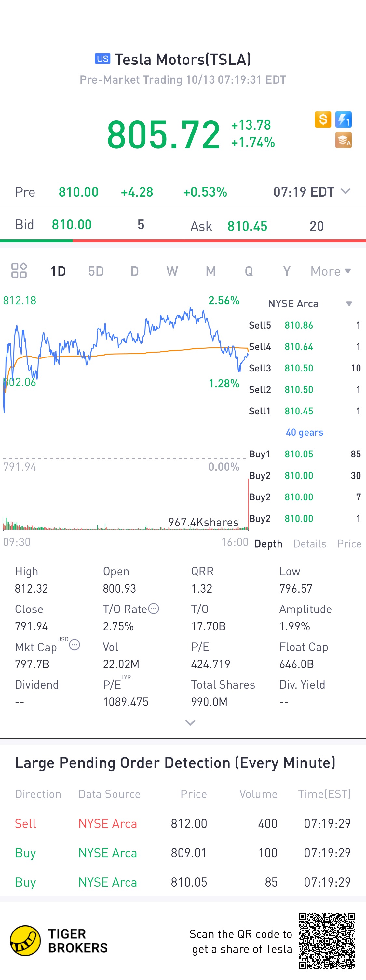Select the Buy2 row with size 30
The width and height of the screenshot is (366, 980).
305,476
